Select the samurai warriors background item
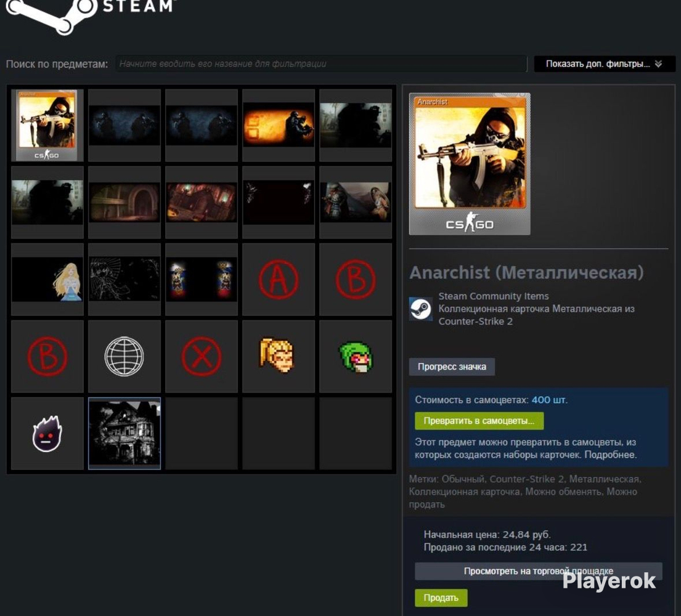Viewport: 681px width, 616px height. coord(356,202)
